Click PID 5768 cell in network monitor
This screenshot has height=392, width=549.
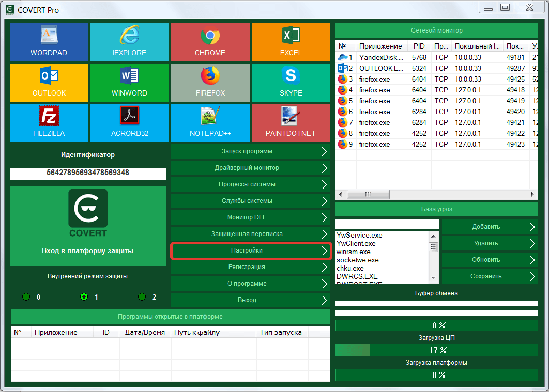pos(419,57)
